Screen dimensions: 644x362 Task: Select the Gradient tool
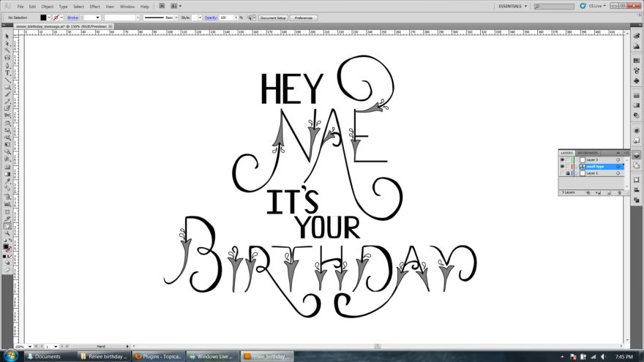[x=7, y=173]
